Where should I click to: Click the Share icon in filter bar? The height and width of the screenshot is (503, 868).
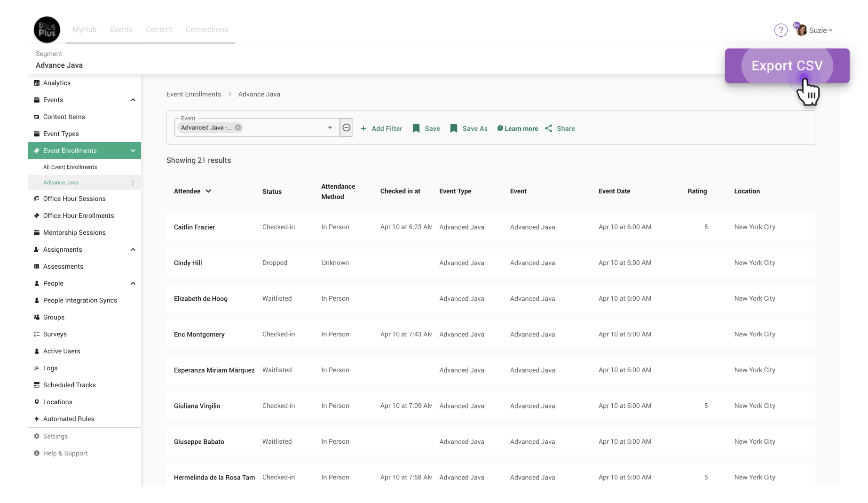click(x=548, y=128)
